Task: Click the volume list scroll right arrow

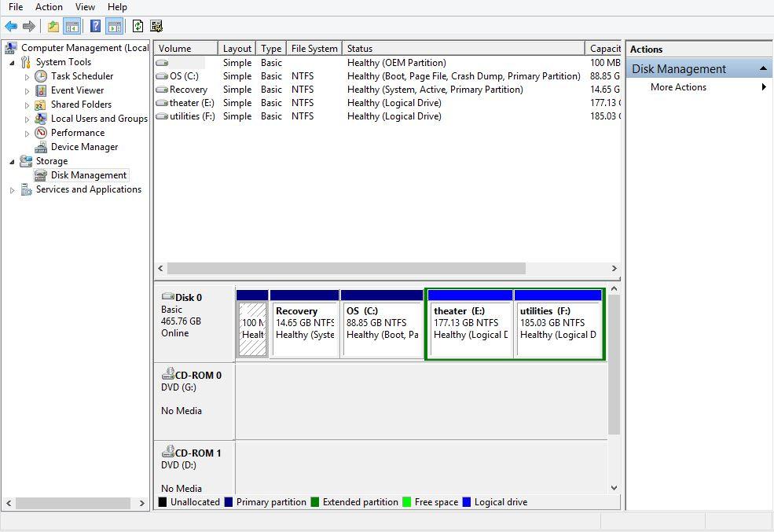Action: point(614,268)
